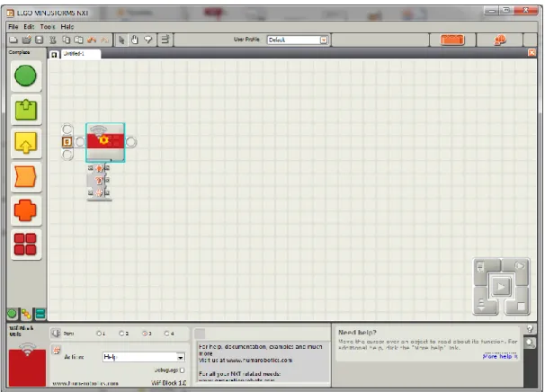
Task: Select Port 3 radio button
Action: pos(145,334)
